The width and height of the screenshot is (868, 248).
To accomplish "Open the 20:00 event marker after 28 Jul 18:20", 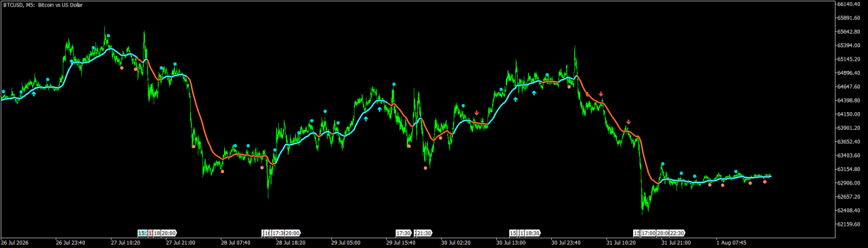I will click(x=292, y=233).
